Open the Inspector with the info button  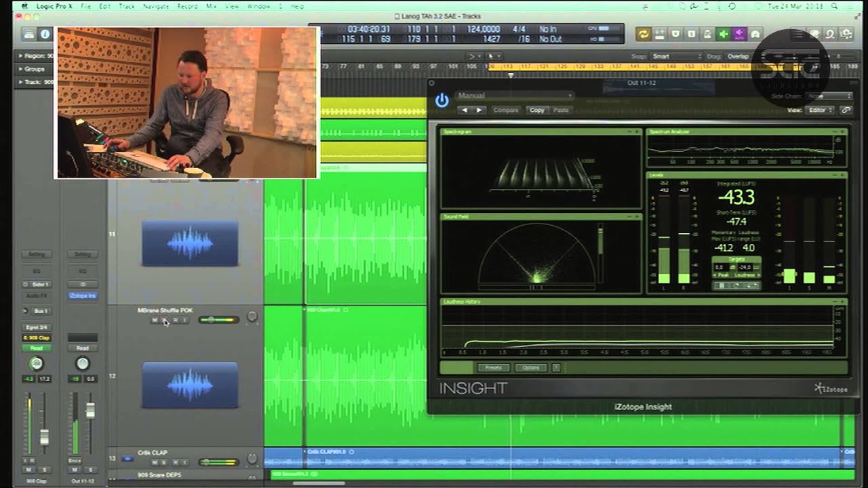tap(45, 34)
